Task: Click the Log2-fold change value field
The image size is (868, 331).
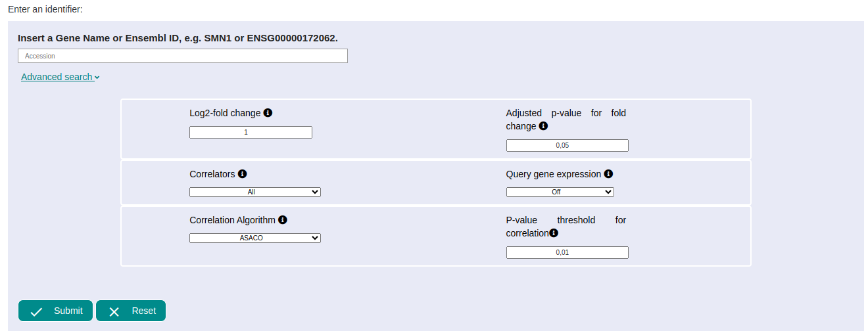Action: (x=251, y=132)
